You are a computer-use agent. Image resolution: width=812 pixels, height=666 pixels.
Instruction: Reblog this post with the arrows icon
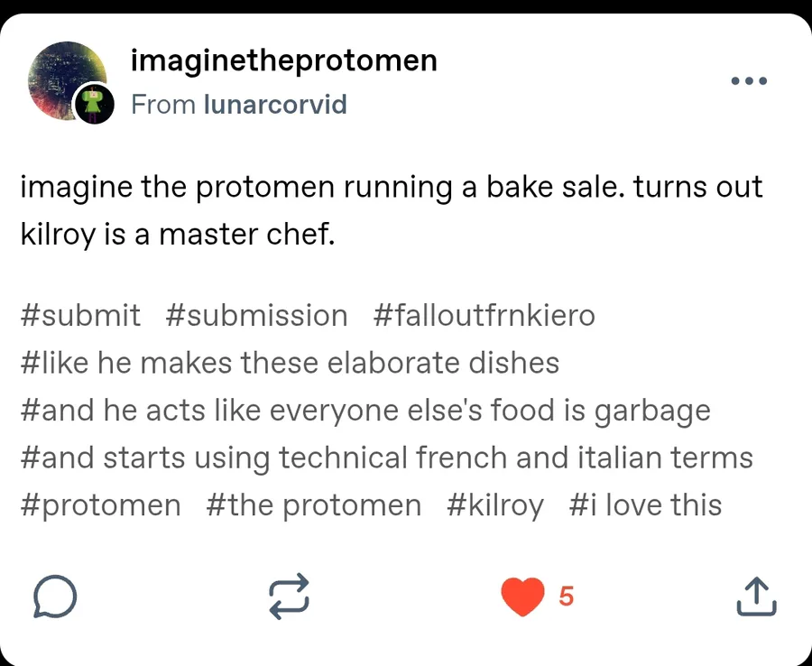click(x=290, y=597)
